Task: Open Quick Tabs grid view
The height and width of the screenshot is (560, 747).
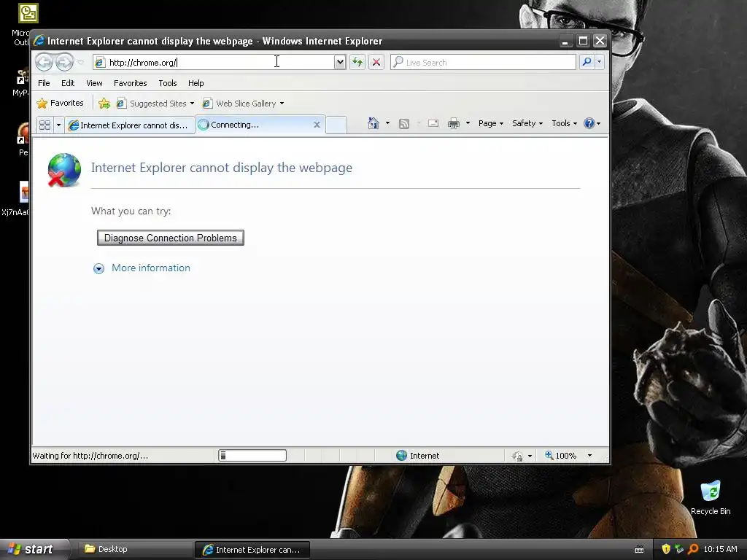Action: (44, 125)
